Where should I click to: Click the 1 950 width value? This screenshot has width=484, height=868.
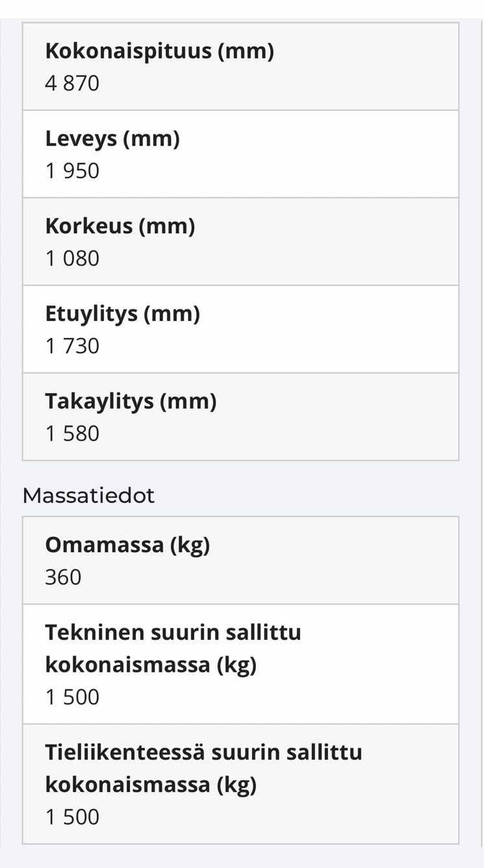72,171
